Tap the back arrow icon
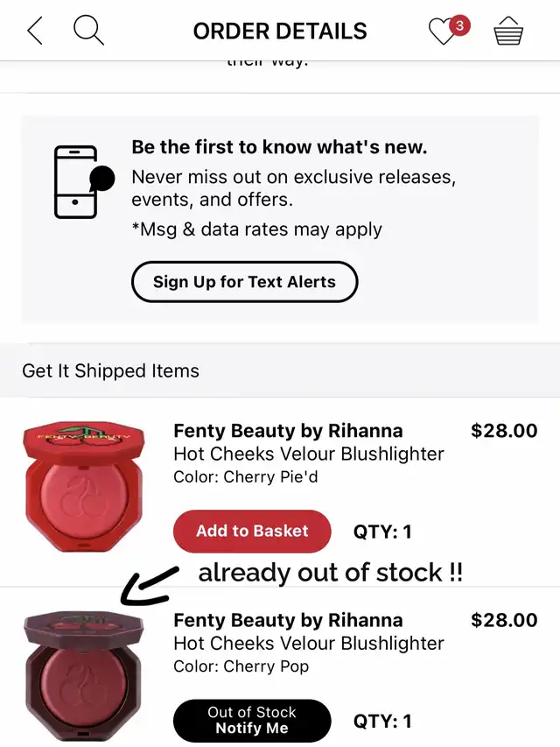This screenshot has width=560, height=747. pos(35,32)
